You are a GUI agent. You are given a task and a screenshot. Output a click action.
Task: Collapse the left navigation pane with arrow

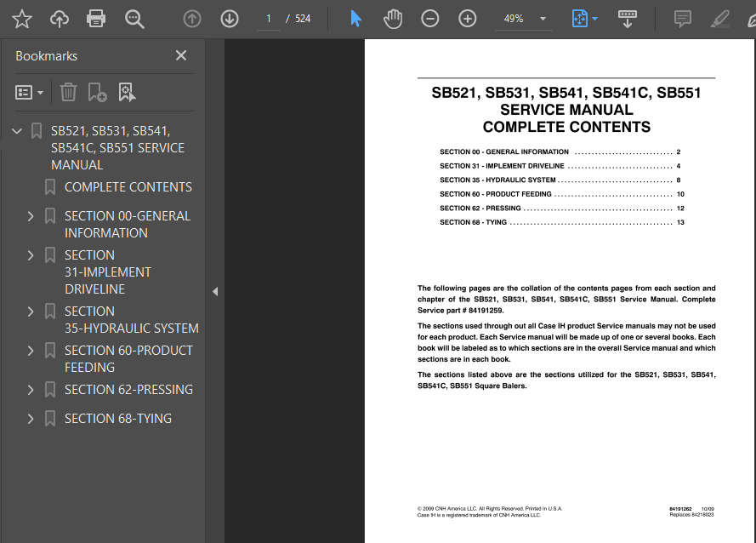click(215, 292)
